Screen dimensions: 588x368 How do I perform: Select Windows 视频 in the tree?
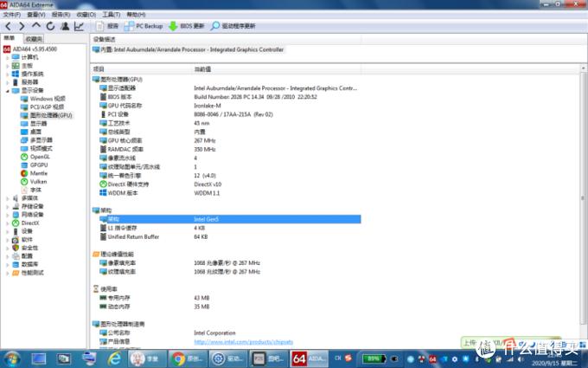[42, 99]
